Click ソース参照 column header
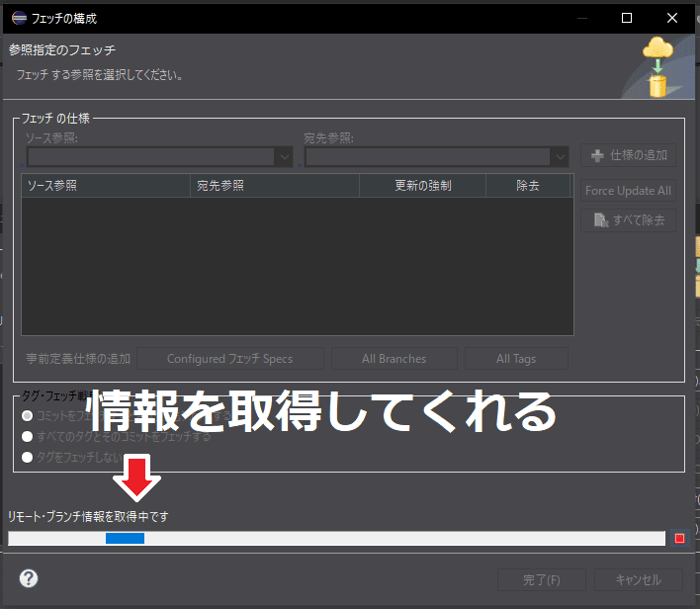This screenshot has height=609, width=700. click(x=106, y=185)
